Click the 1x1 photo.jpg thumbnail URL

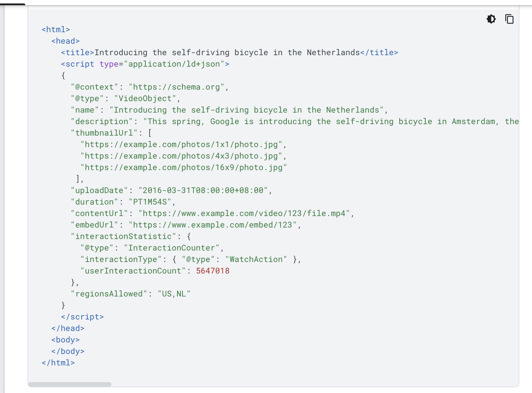(x=181, y=145)
